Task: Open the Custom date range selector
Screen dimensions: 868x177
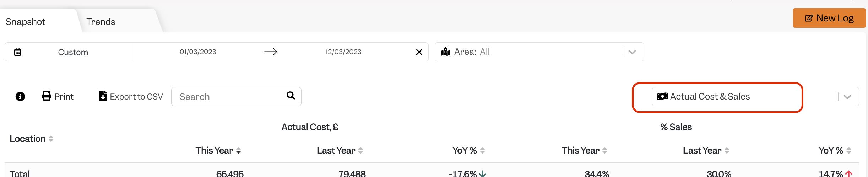Action: click(73, 52)
